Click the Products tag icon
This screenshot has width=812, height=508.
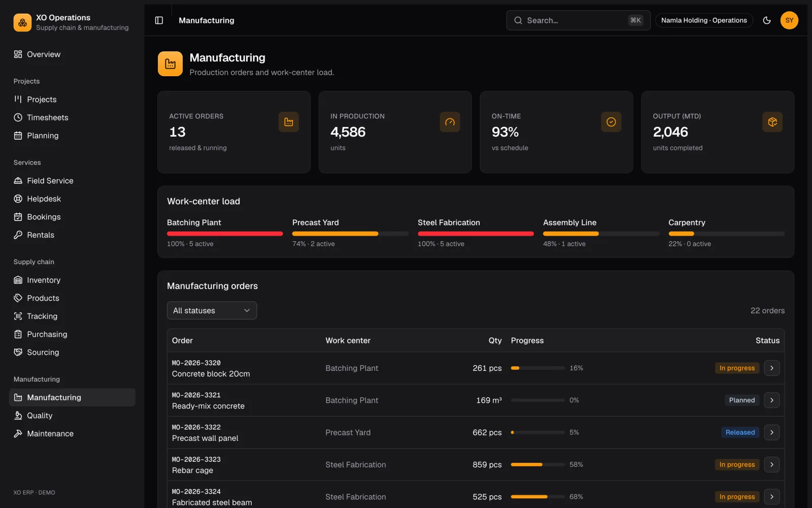coord(18,298)
